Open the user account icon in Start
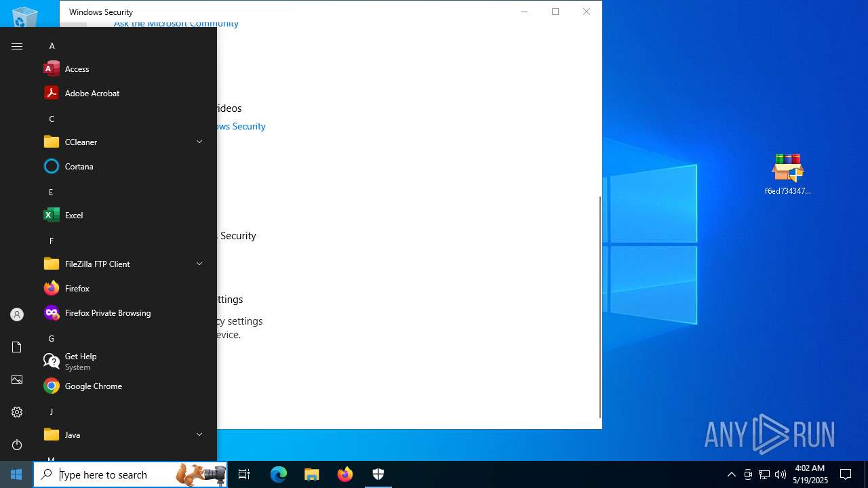868x488 pixels. [x=17, y=314]
